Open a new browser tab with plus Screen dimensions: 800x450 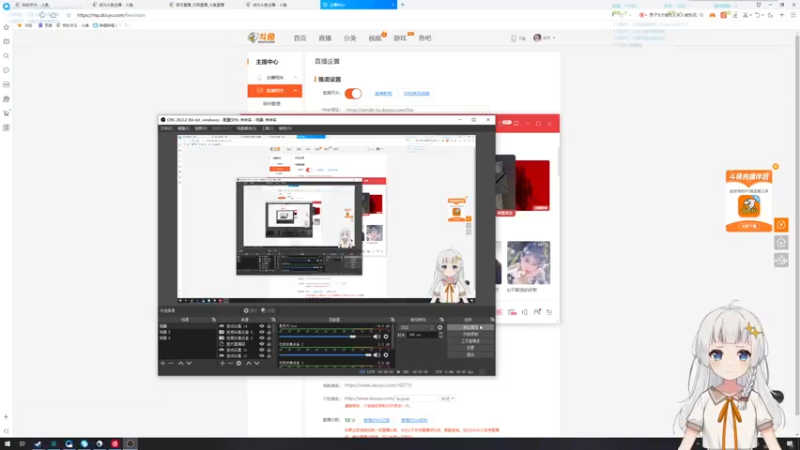[403, 5]
